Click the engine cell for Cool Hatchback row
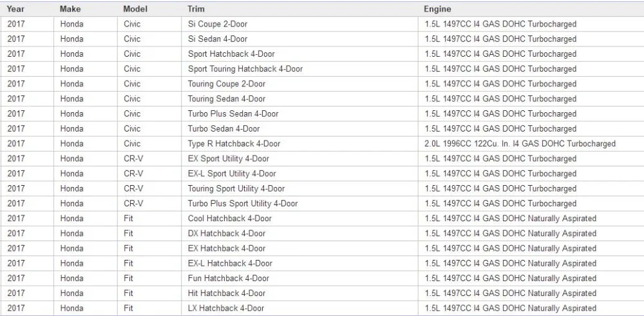This screenshot has width=644, height=316. click(x=531, y=219)
